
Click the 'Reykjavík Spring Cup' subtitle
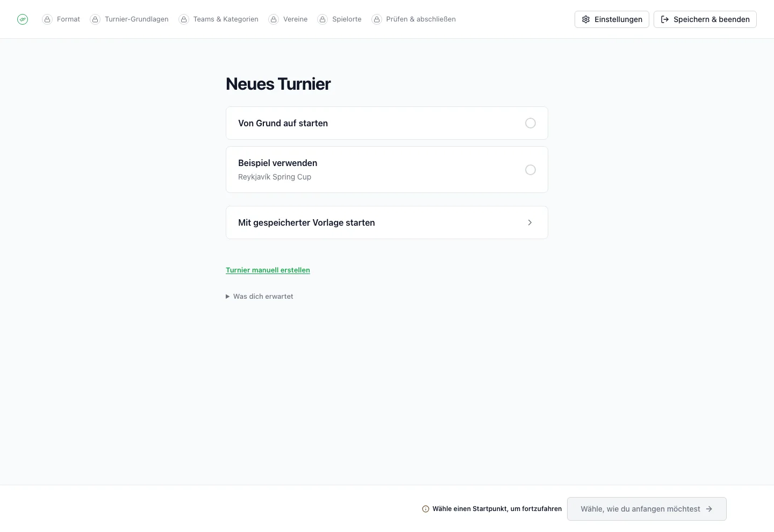click(x=275, y=177)
